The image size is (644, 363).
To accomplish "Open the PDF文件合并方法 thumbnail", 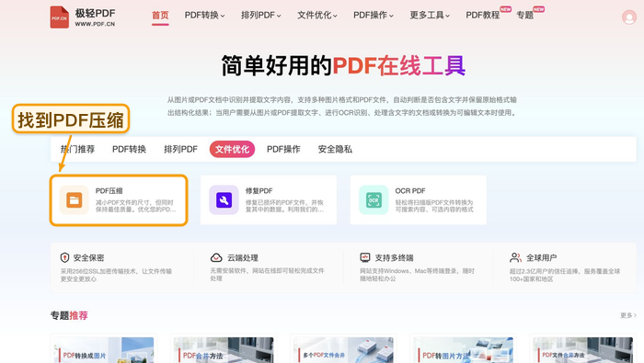I will tap(582, 350).
